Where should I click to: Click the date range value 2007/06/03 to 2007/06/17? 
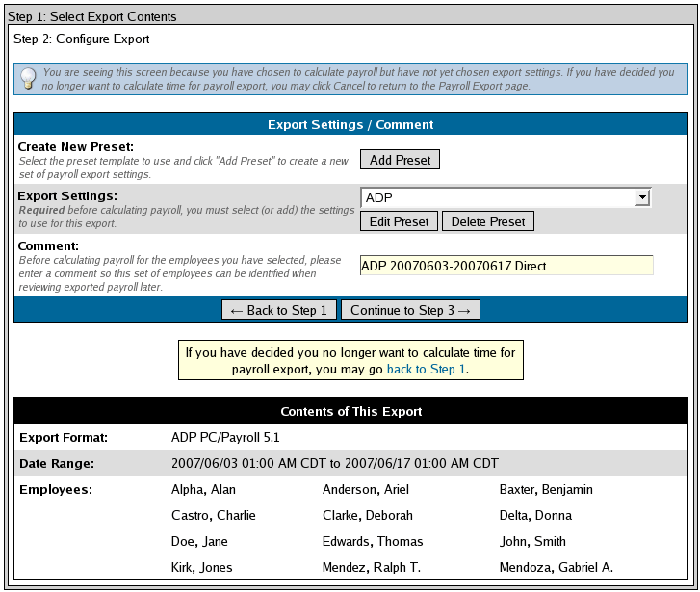tap(334, 463)
